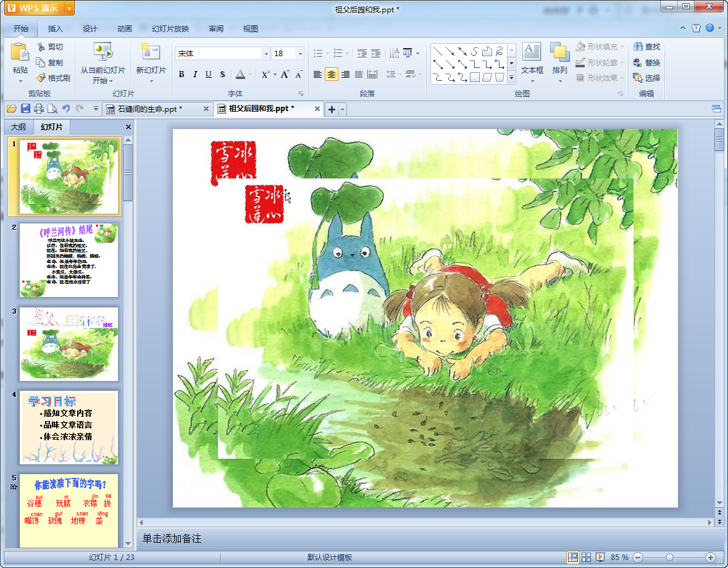Click the Print icon in quick toolbar
This screenshot has width=728, height=568.
pyautogui.click(x=39, y=109)
